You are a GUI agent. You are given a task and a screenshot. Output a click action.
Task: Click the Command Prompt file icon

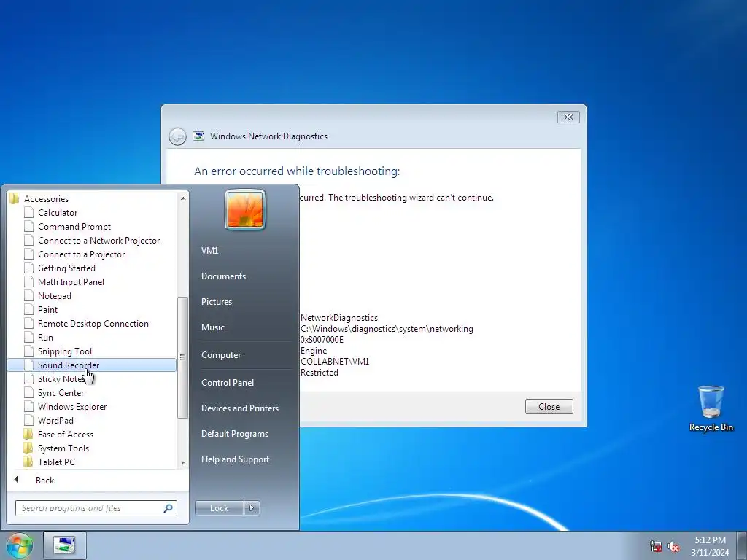click(29, 227)
